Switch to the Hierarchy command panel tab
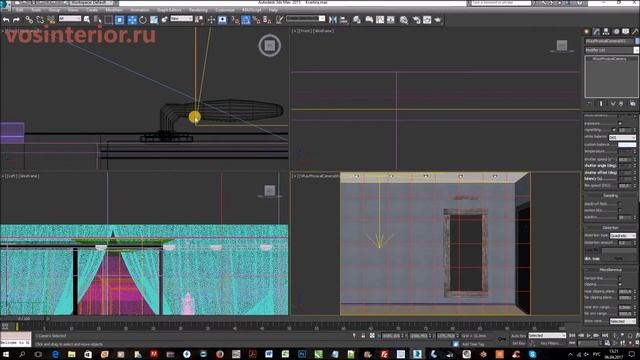 click(x=606, y=31)
